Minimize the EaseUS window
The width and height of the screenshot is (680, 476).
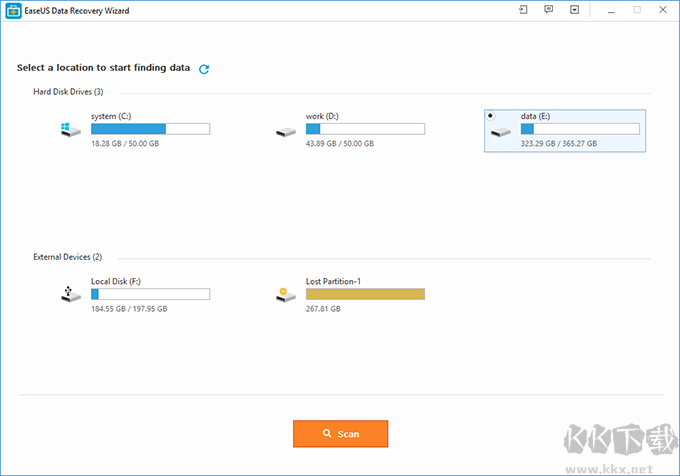click(x=611, y=10)
